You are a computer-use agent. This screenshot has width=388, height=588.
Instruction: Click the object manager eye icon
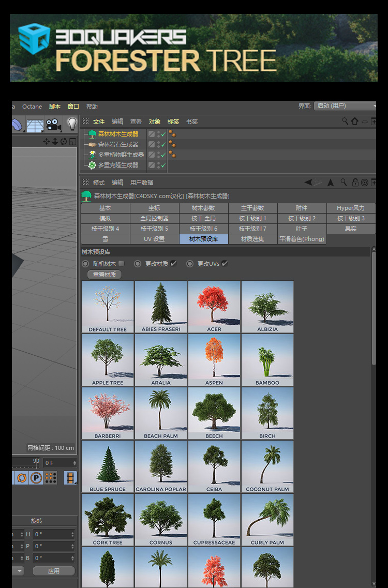(364, 122)
